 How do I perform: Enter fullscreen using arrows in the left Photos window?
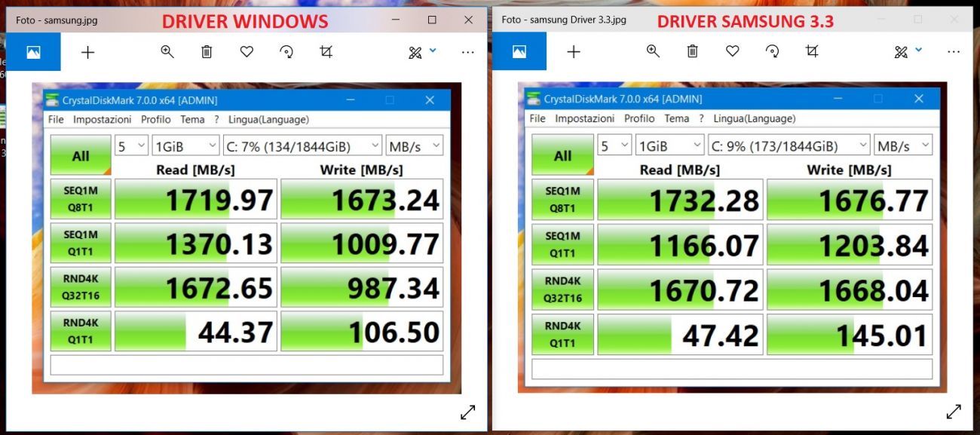pyautogui.click(x=468, y=412)
